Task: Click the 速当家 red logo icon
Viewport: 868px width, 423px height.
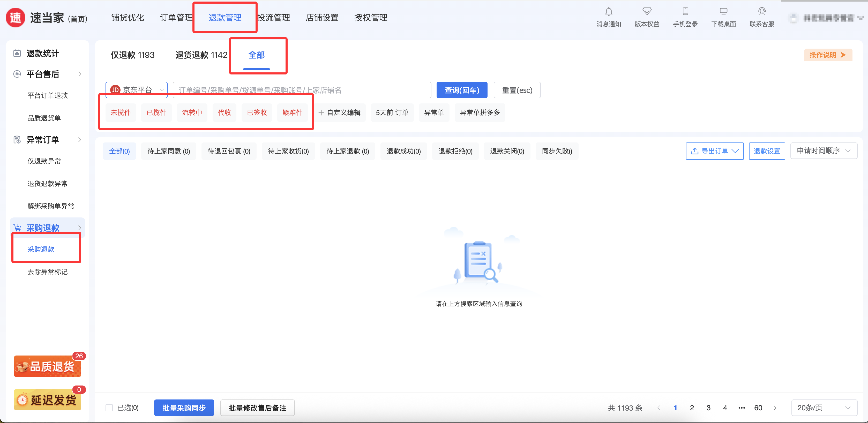Action: point(16,18)
